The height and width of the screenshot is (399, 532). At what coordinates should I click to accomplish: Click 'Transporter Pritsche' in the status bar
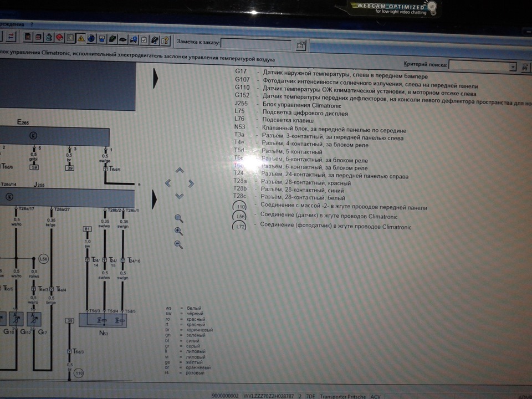coord(342,396)
